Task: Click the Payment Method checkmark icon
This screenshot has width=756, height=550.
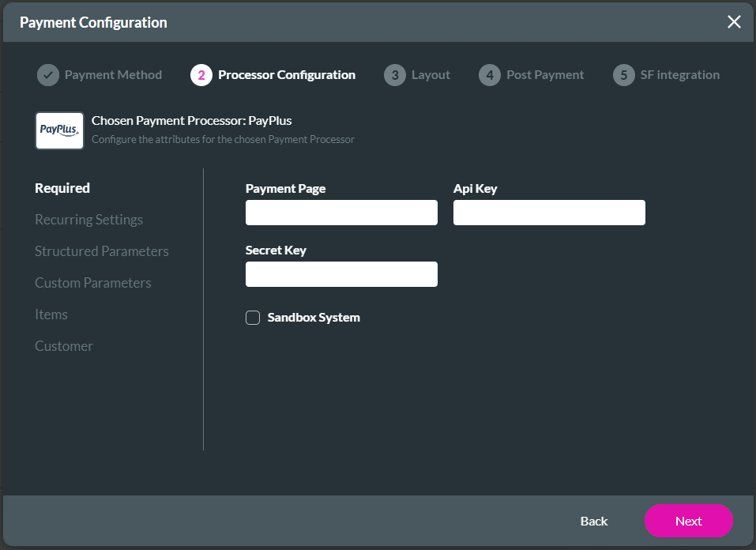Action: tap(48, 75)
